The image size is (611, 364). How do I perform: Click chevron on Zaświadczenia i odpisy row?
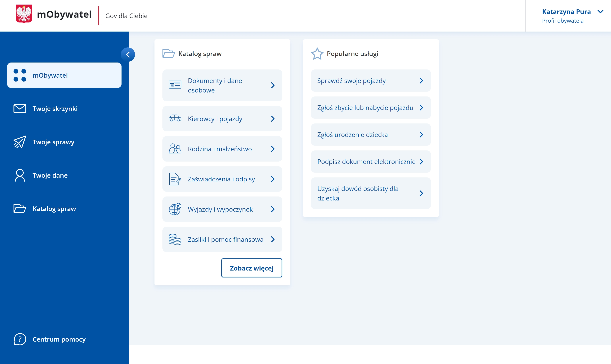coord(273,179)
